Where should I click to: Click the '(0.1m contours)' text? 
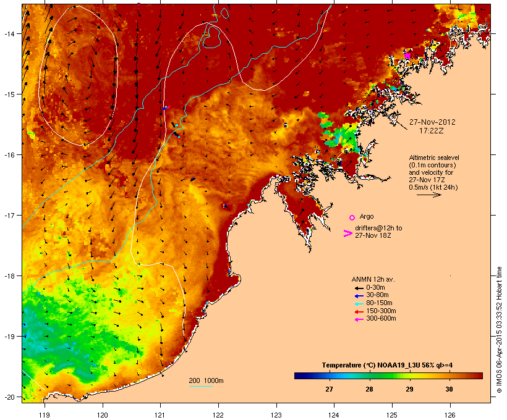432,165
